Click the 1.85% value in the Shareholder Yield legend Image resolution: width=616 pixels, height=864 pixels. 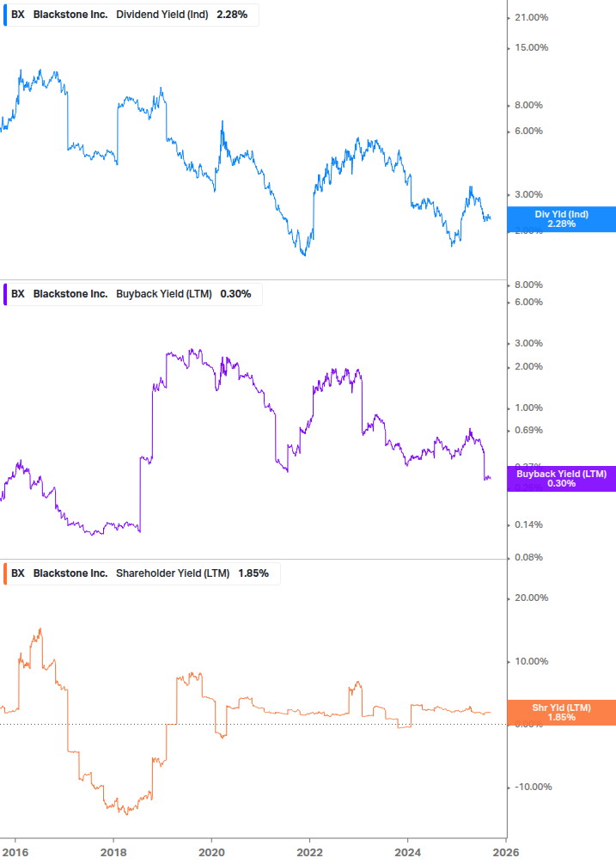[x=253, y=573]
